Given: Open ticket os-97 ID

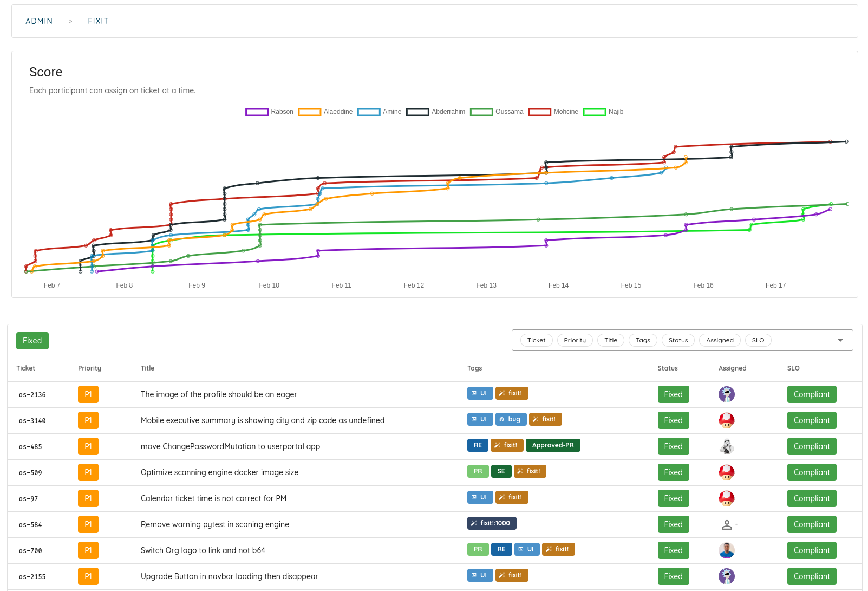Looking at the screenshot, I should click(28, 499).
